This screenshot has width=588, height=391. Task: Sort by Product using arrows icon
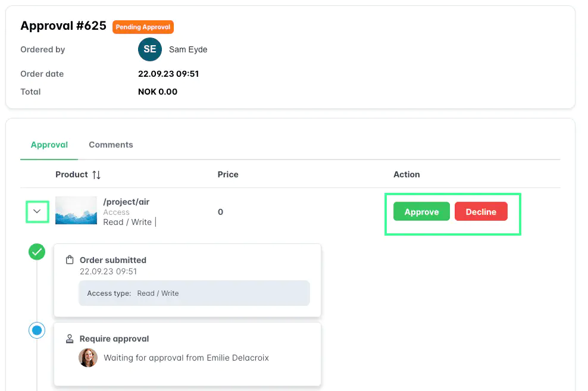pyautogui.click(x=96, y=175)
